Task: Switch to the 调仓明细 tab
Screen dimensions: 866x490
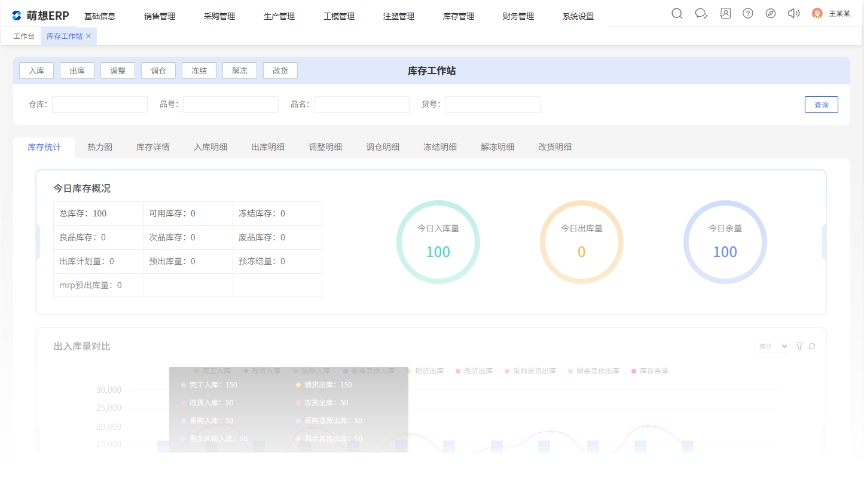Action: coord(383,147)
